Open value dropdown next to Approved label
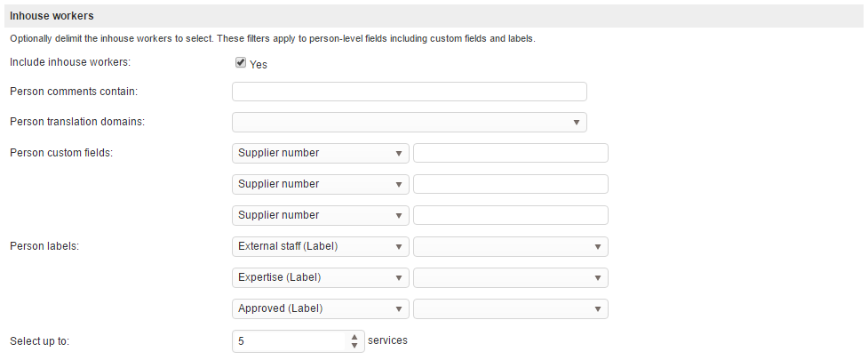This screenshot has width=868, height=360. pyautogui.click(x=510, y=308)
